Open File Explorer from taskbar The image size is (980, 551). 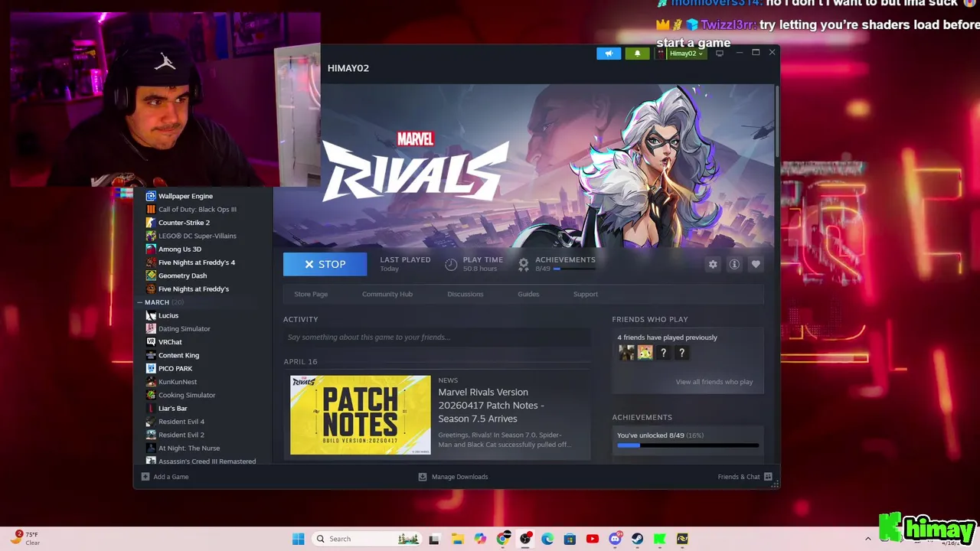pyautogui.click(x=458, y=539)
